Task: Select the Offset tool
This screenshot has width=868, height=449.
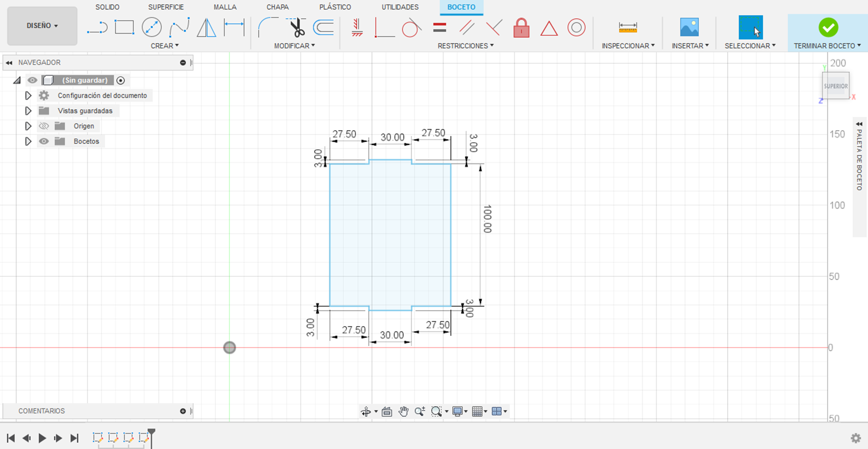Action: [323, 28]
